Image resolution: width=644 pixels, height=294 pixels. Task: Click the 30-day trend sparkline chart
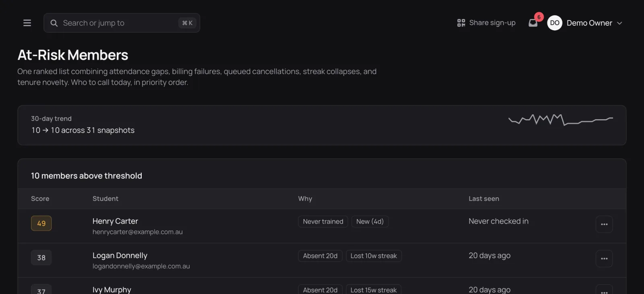click(561, 120)
